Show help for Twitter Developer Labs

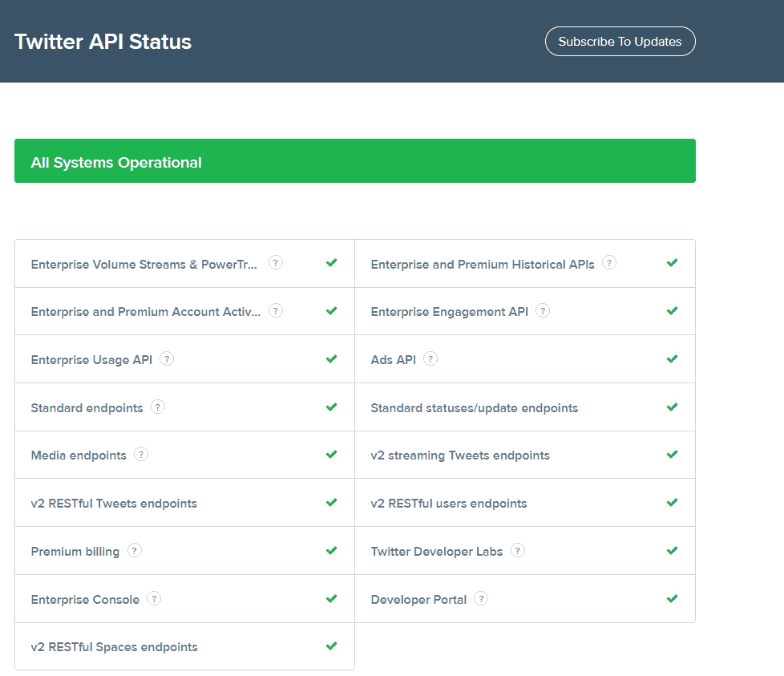[518, 550]
